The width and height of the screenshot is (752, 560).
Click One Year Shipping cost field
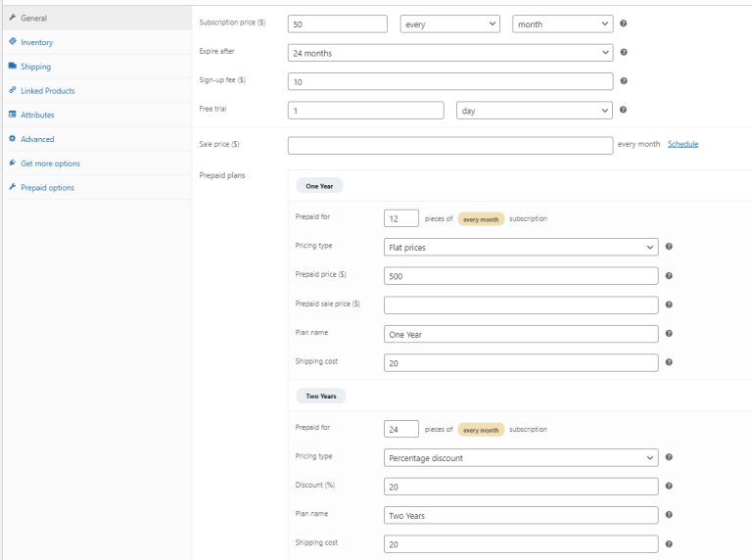521,363
